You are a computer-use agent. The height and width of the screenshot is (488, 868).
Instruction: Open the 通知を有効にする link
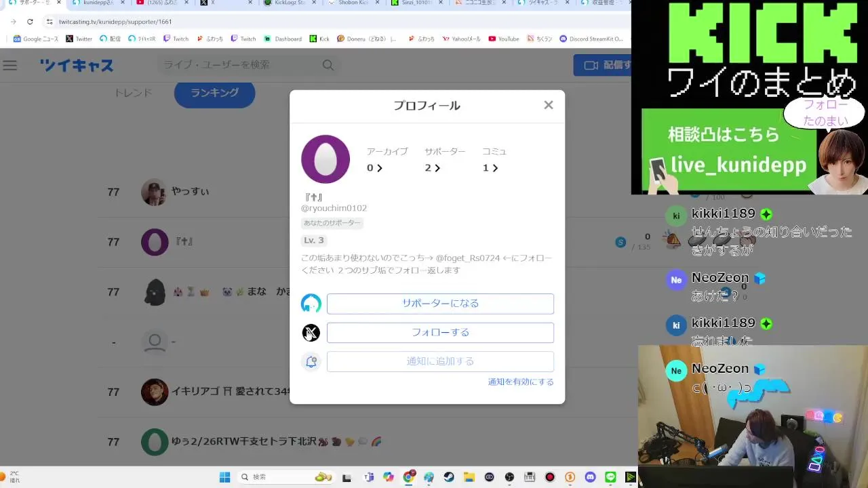pos(521,382)
